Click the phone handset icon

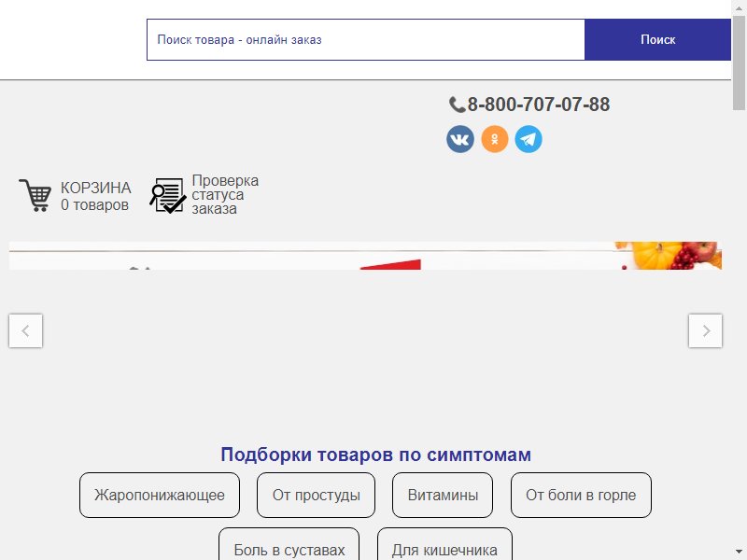click(457, 105)
